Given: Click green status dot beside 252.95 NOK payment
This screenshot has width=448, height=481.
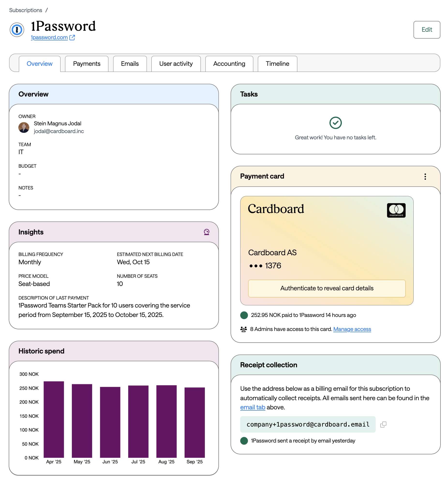Looking at the screenshot, I should point(244,315).
